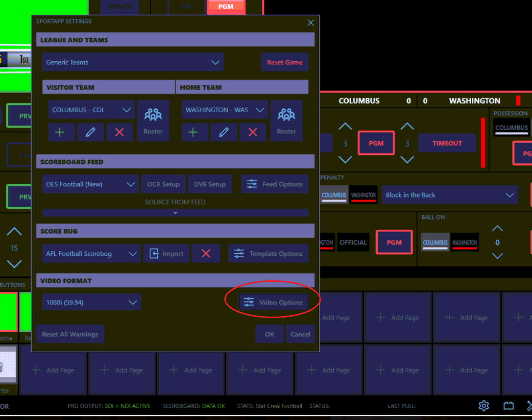Image resolution: width=532 pixels, height=420 pixels.
Task: Open the DVE Setup panel
Action: 210,184
